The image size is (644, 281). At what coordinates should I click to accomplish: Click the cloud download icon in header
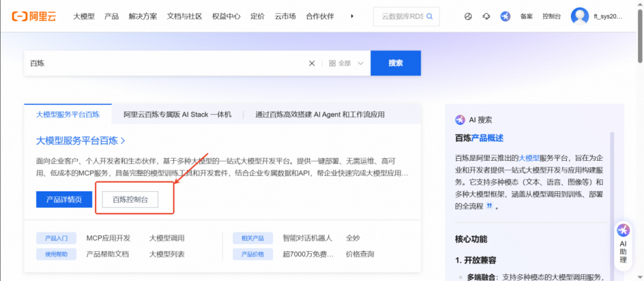pos(486,17)
